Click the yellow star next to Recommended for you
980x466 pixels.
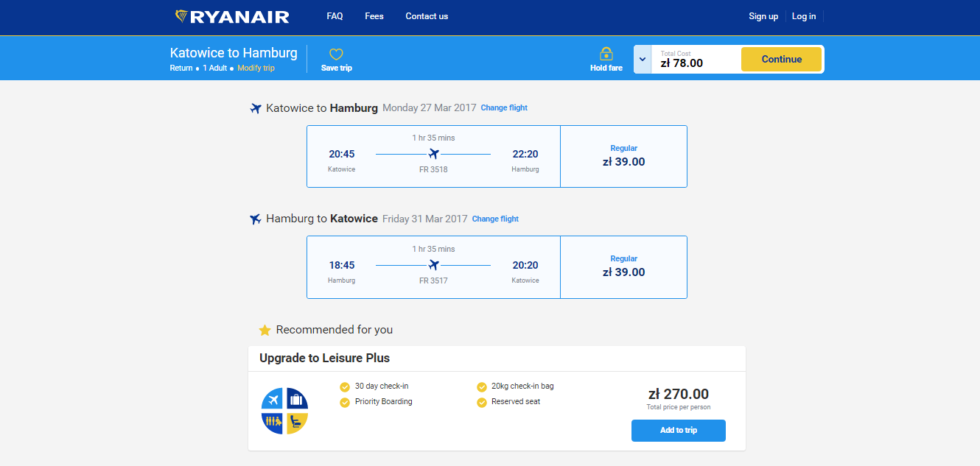[265, 330]
